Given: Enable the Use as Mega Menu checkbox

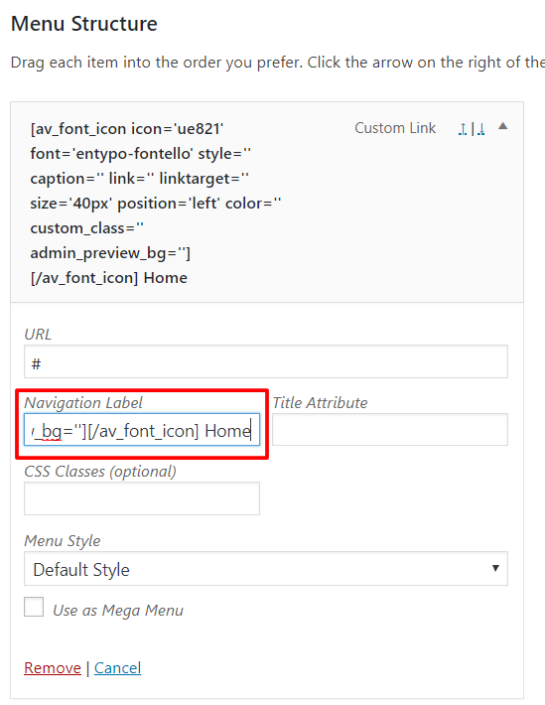Looking at the screenshot, I should coord(34,607).
